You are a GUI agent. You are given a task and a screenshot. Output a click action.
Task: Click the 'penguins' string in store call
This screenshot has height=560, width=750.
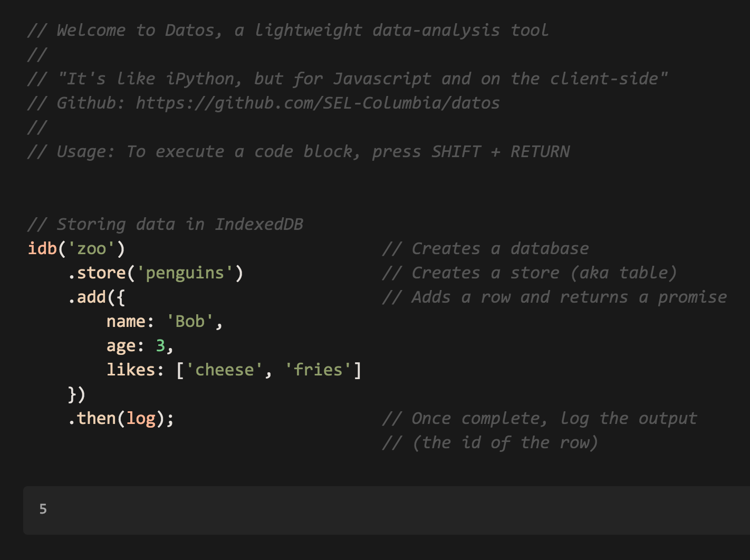185,273
